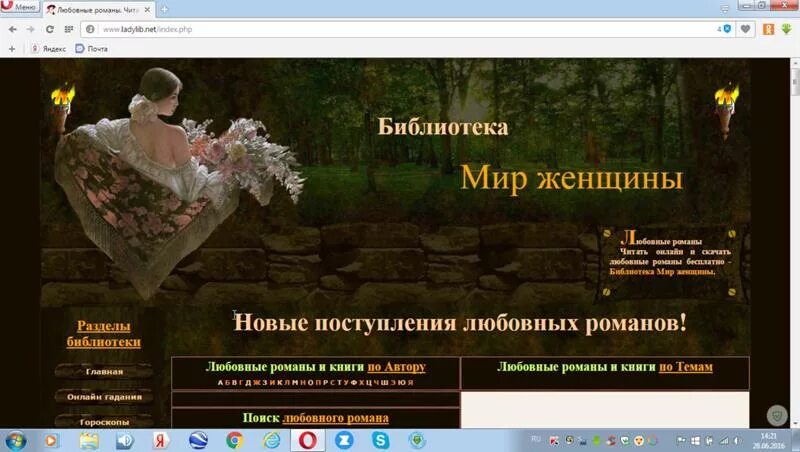Launch Google Chrome from the taskbar
This screenshot has height=452, width=800.
(x=235, y=440)
